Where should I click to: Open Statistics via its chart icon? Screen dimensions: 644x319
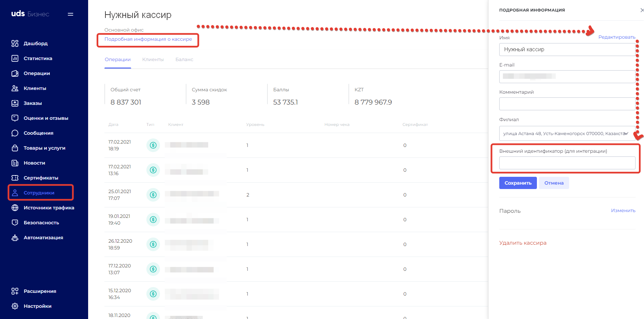pos(15,58)
